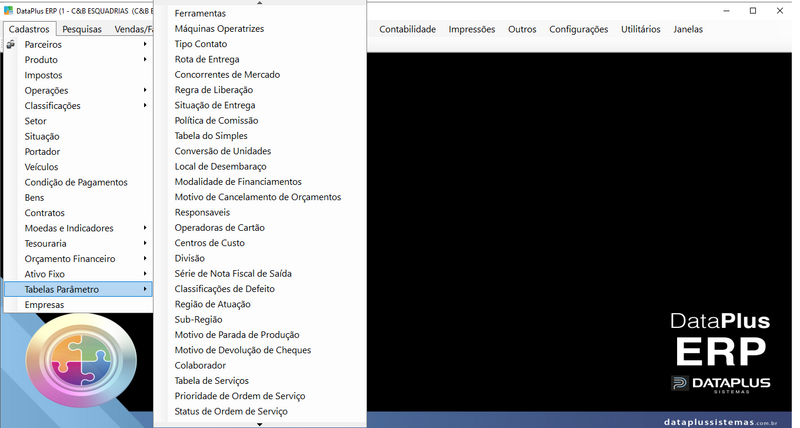Image resolution: width=800 pixels, height=428 pixels.
Task: Expand the Orçamento Financeiro submenu arrow
Action: click(x=145, y=259)
